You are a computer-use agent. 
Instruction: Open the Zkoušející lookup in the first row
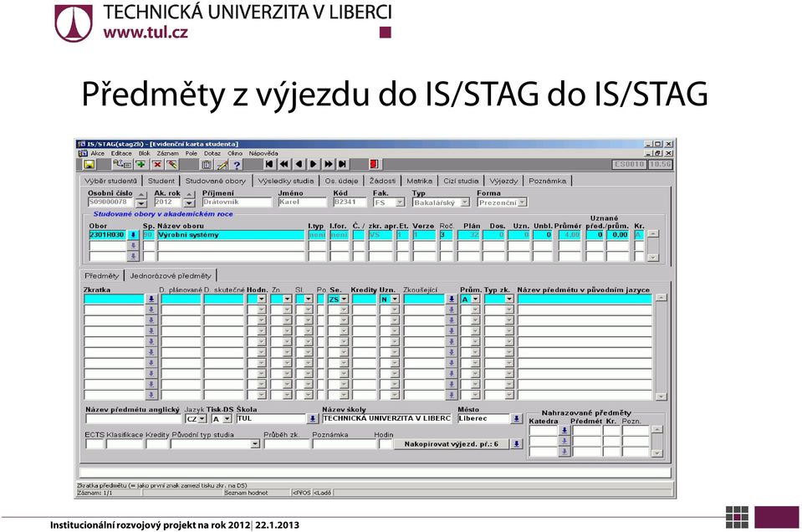[x=451, y=299]
